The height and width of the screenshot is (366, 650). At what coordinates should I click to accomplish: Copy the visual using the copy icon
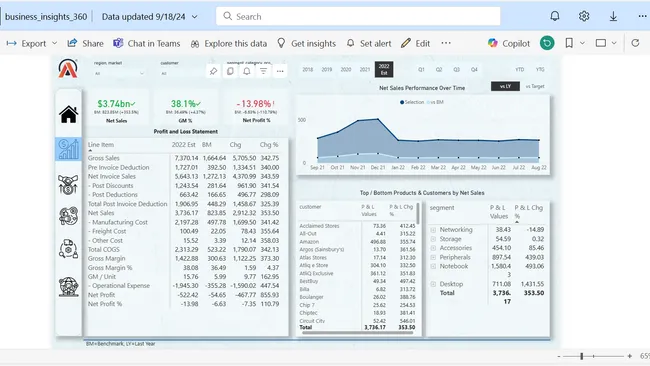click(x=230, y=71)
